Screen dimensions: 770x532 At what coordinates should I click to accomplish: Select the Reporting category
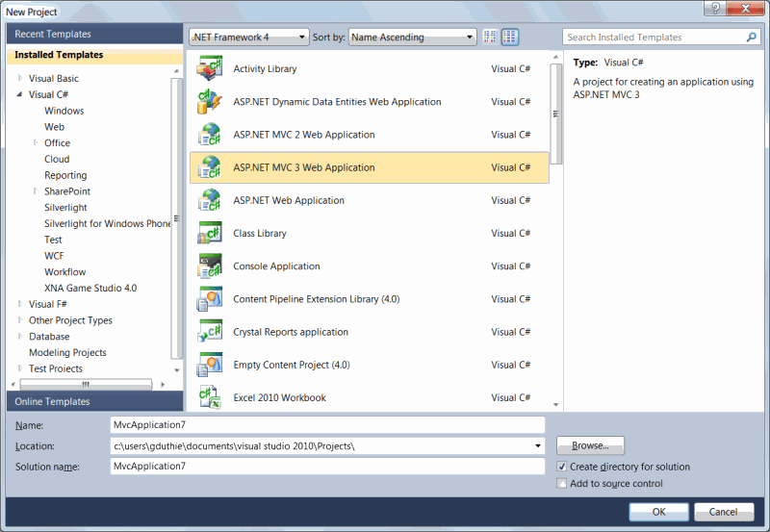tap(65, 175)
